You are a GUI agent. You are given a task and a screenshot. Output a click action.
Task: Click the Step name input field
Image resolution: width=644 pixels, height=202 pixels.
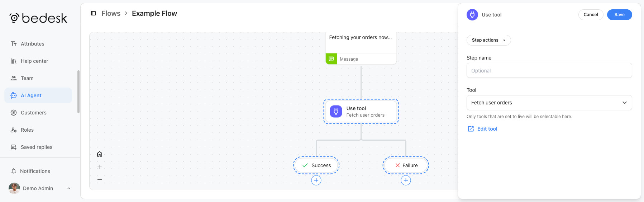(549, 71)
